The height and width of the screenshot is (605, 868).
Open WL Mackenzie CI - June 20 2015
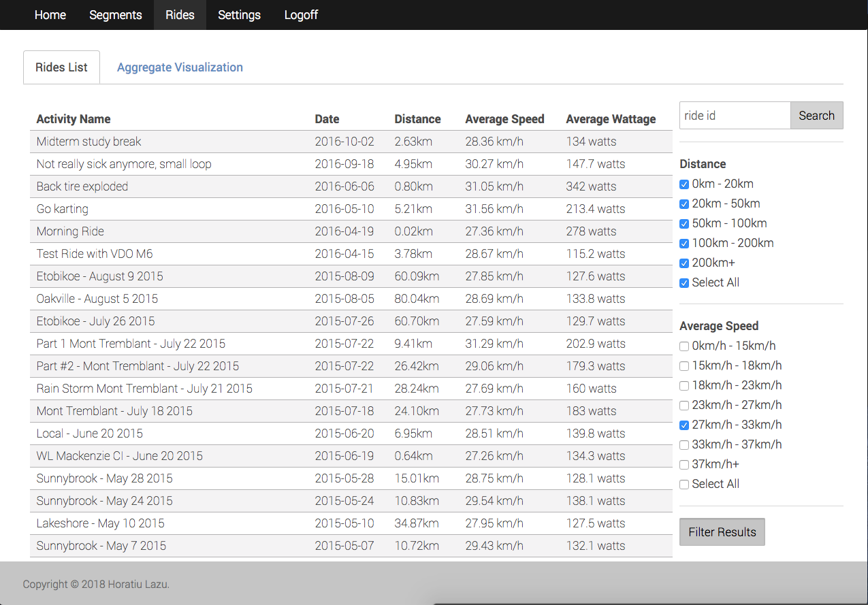(x=351, y=456)
